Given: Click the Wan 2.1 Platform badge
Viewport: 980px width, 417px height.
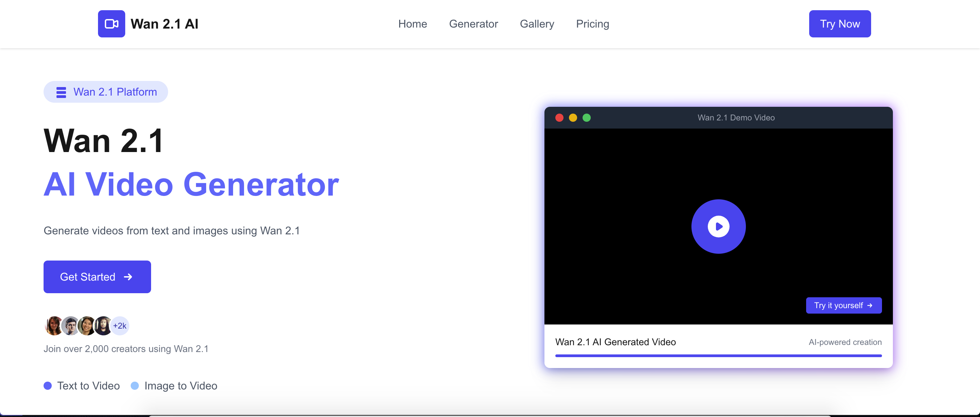Looking at the screenshot, I should (x=105, y=91).
